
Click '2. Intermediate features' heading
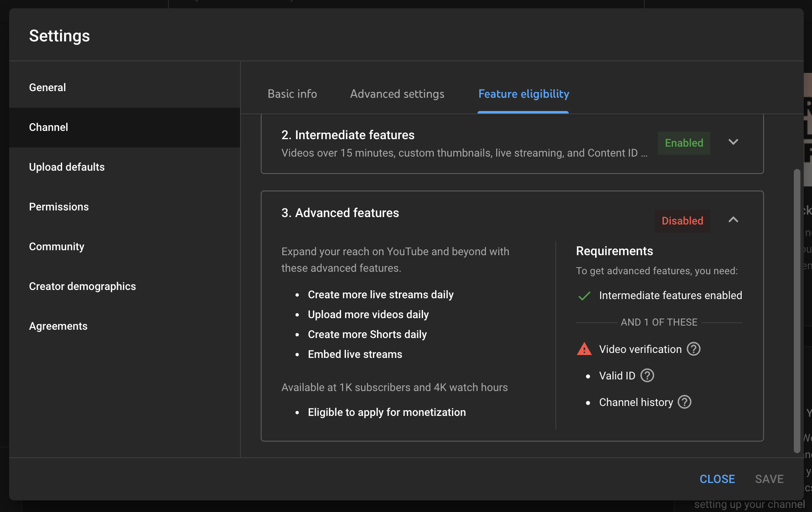click(x=348, y=135)
